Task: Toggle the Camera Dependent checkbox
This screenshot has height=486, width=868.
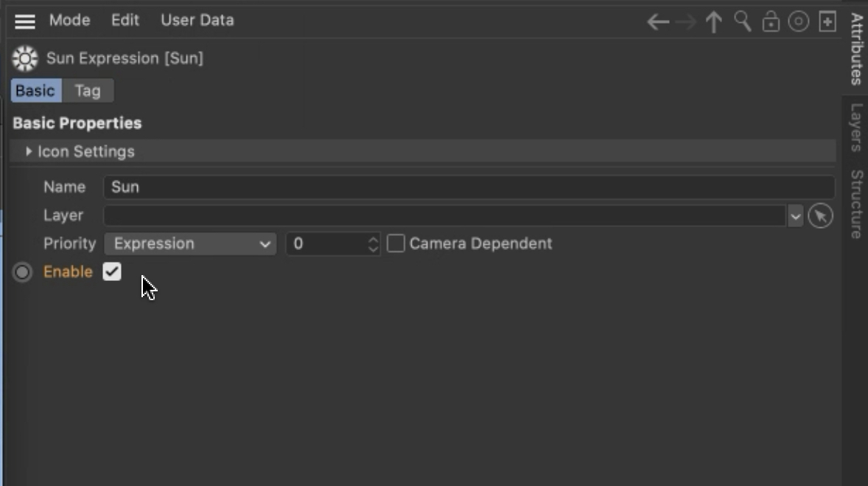Action: (396, 243)
